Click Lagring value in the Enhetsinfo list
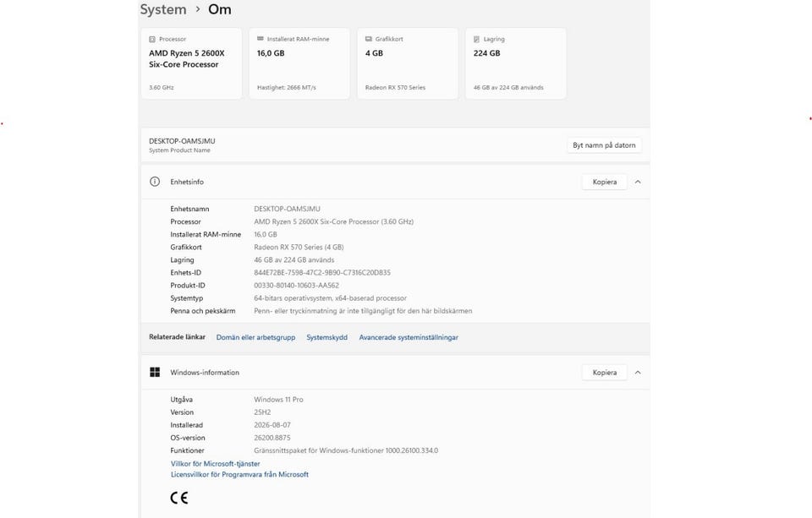The width and height of the screenshot is (812, 518). tap(294, 259)
